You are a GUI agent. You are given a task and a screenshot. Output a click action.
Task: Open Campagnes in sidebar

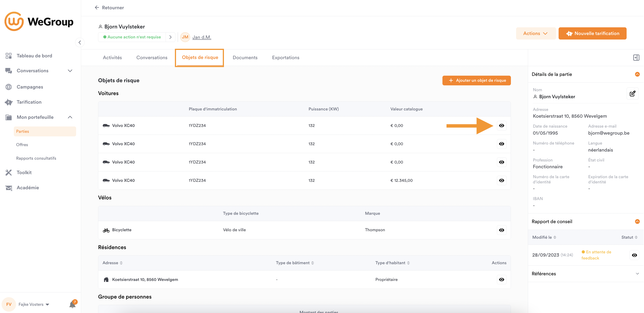click(30, 87)
